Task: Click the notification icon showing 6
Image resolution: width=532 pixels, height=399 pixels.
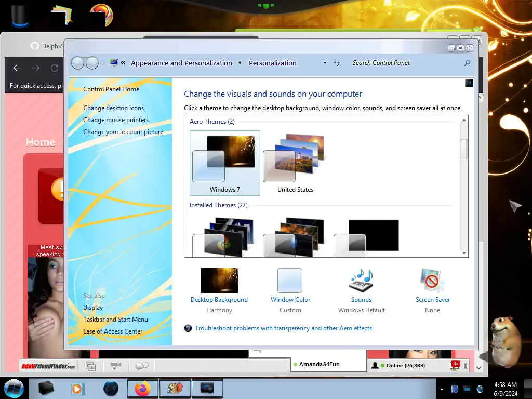Action: coord(454,365)
